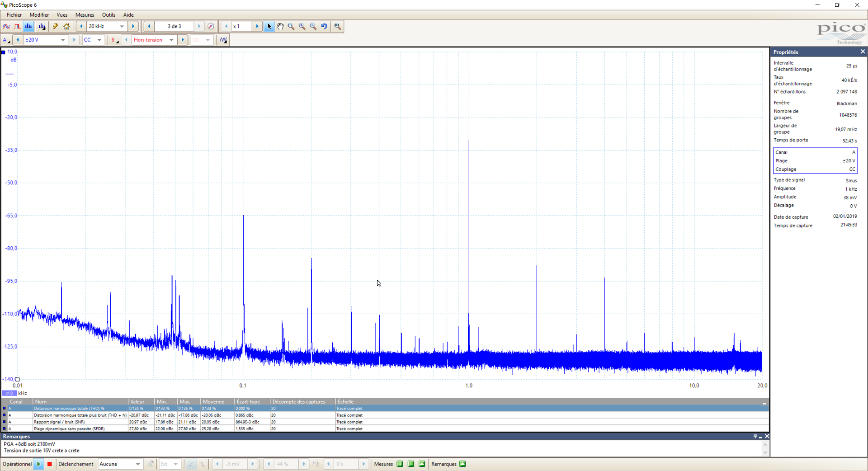Screen dimensions: 868x471
Task: Click the auto setup lightning icon
Action: [56, 26]
